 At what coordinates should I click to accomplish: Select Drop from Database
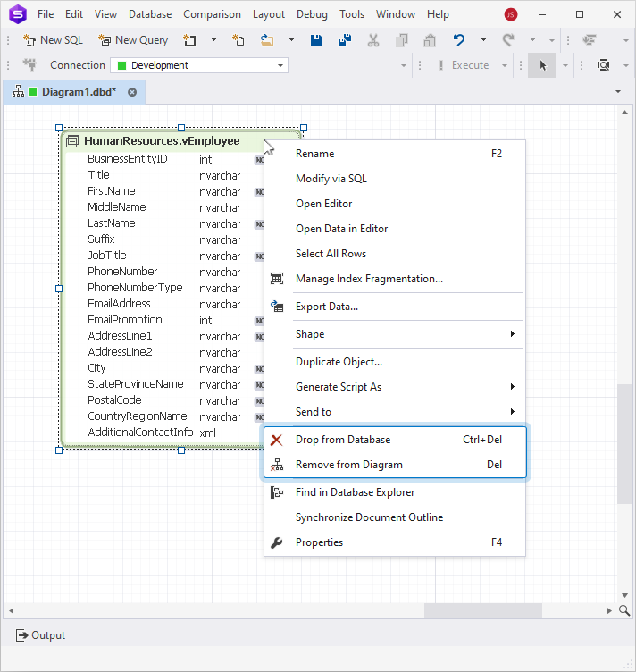(395, 440)
